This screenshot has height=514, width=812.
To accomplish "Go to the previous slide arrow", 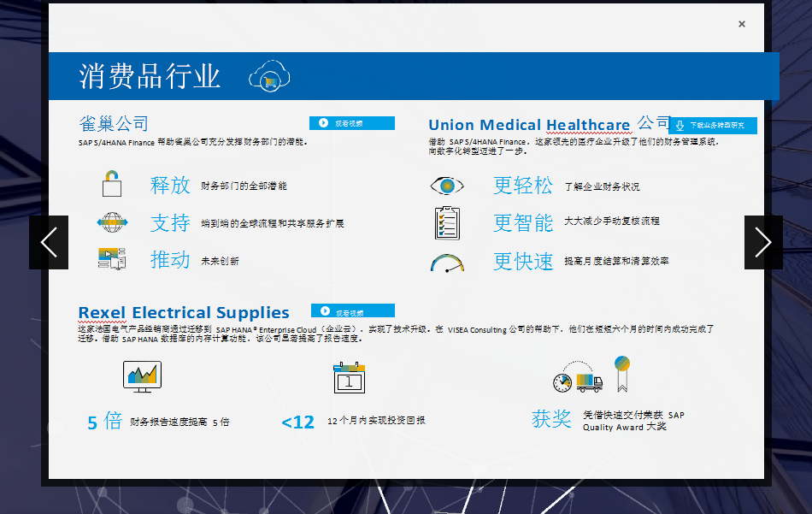I will [x=49, y=243].
